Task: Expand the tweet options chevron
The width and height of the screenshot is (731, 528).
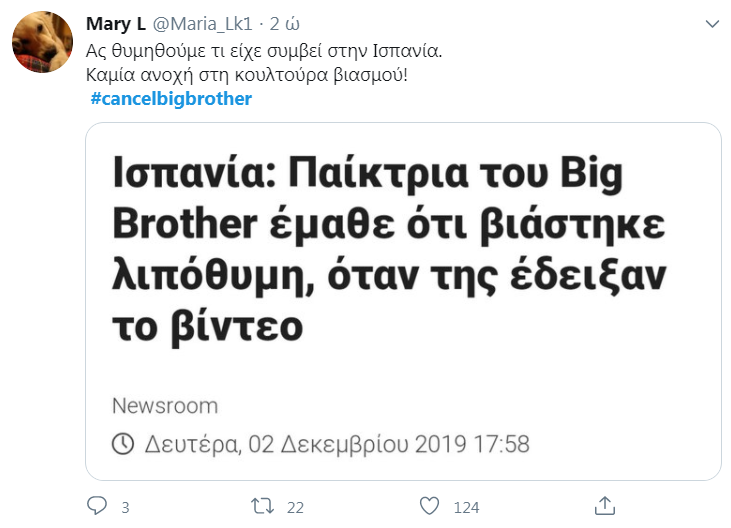Action: [x=712, y=23]
